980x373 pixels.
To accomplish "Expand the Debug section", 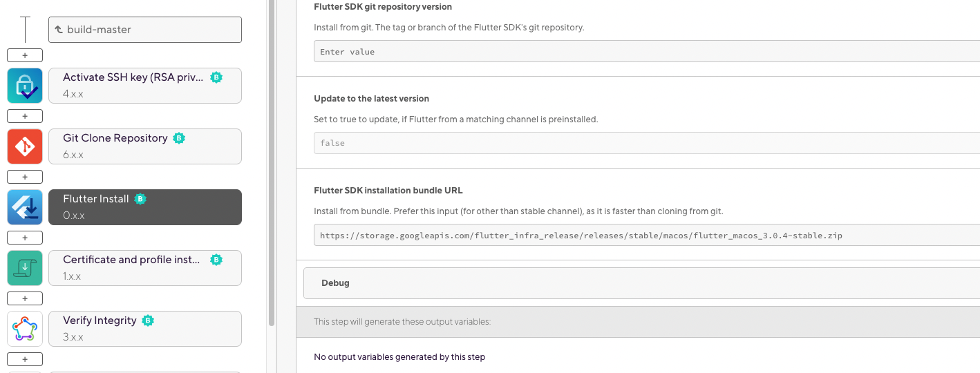I will (641, 283).
